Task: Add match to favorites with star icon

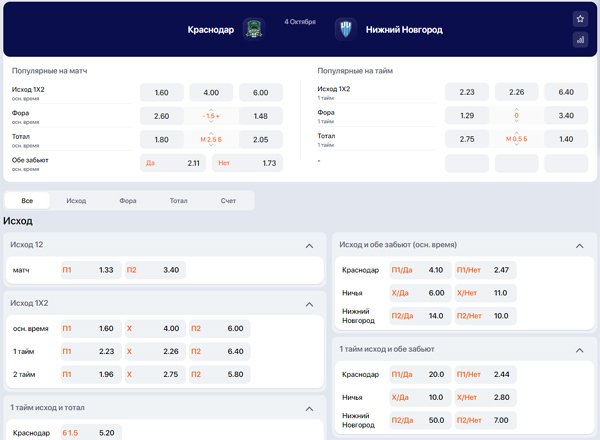Action: (x=580, y=19)
